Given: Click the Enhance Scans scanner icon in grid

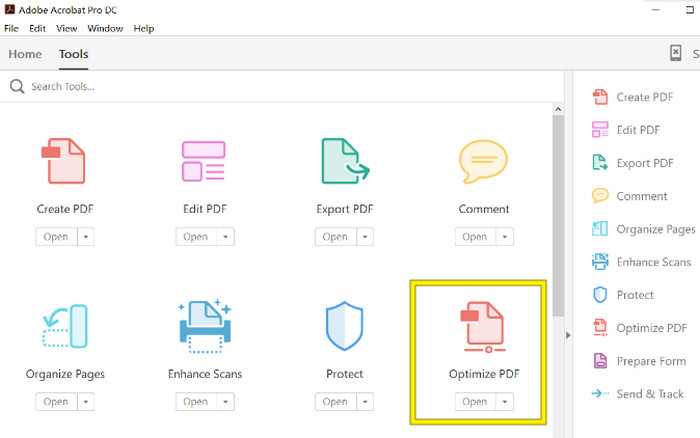Looking at the screenshot, I should [x=205, y=326].
